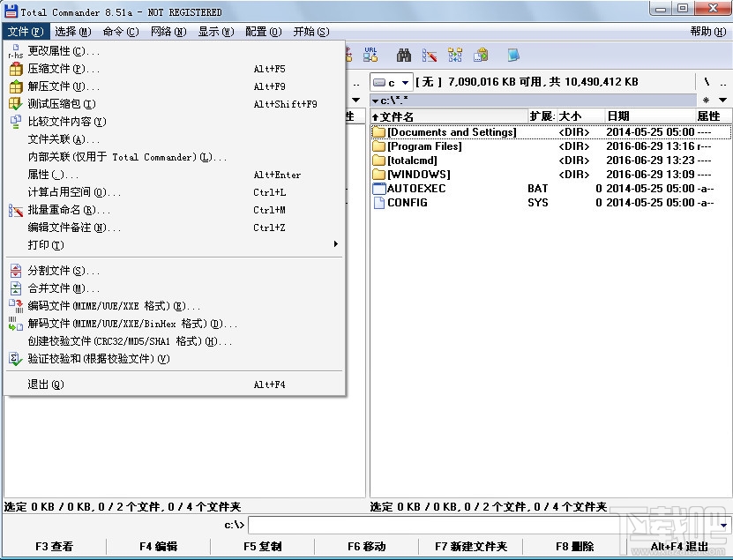Open the 显示(W) menu

pos(216,32)
